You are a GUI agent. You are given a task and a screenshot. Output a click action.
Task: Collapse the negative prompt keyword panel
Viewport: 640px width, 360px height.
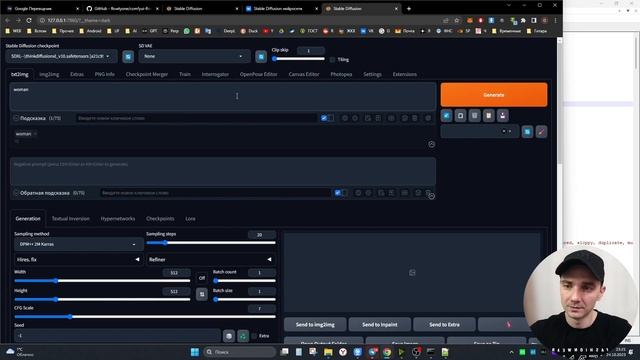coord(431,196)
